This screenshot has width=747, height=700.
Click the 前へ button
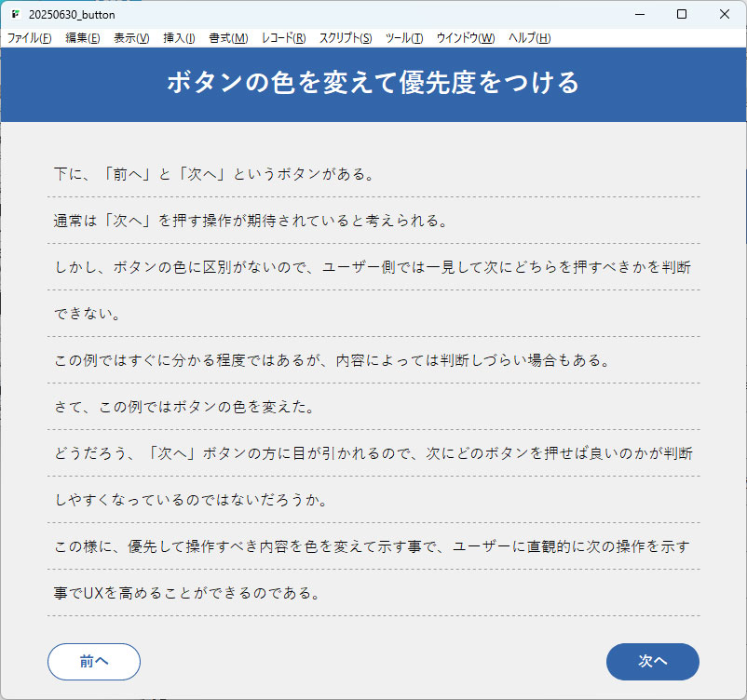(94, 662)
